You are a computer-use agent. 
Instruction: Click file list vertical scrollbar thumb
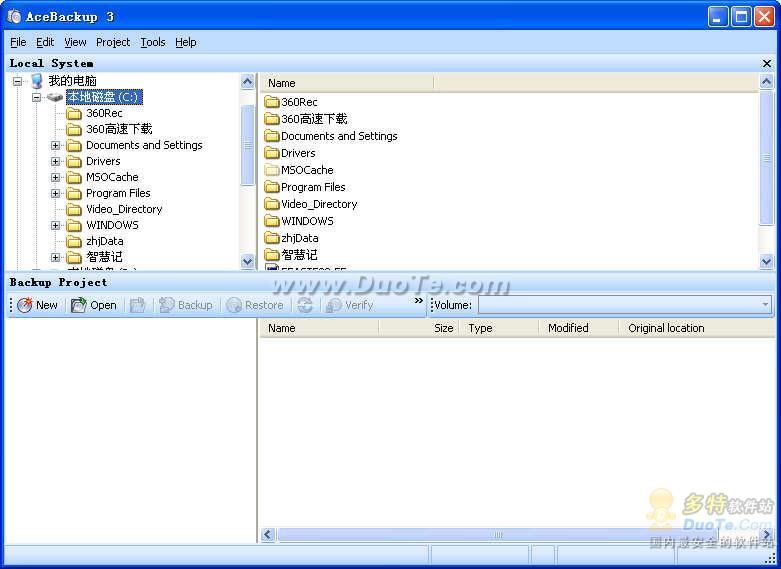pyautogui.click(x=767, y=158)
